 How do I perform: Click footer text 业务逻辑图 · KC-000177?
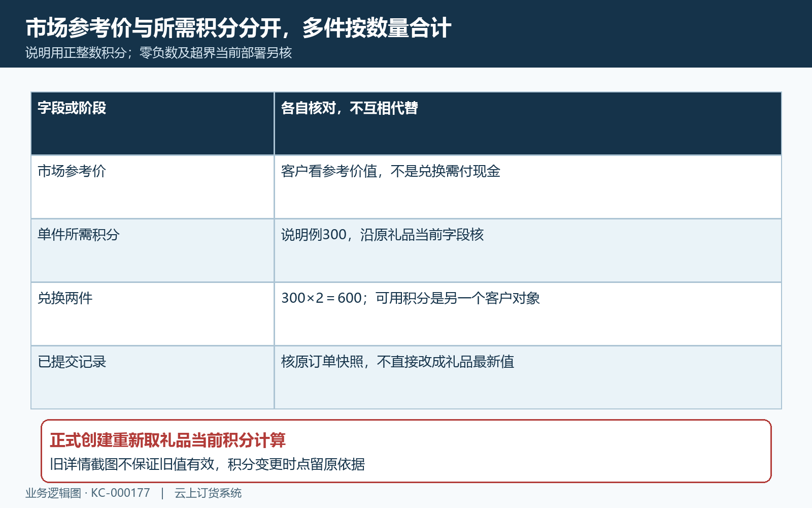[88, 493]
